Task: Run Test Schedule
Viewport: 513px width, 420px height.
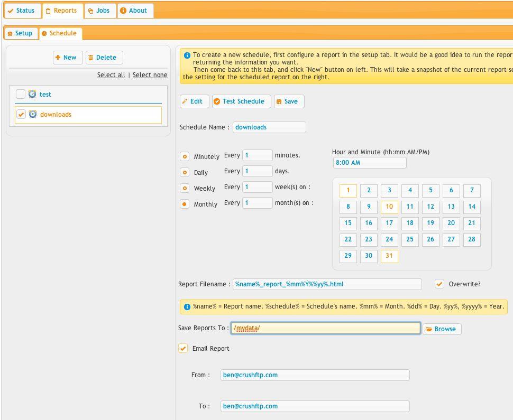Action: coord(242,101)
